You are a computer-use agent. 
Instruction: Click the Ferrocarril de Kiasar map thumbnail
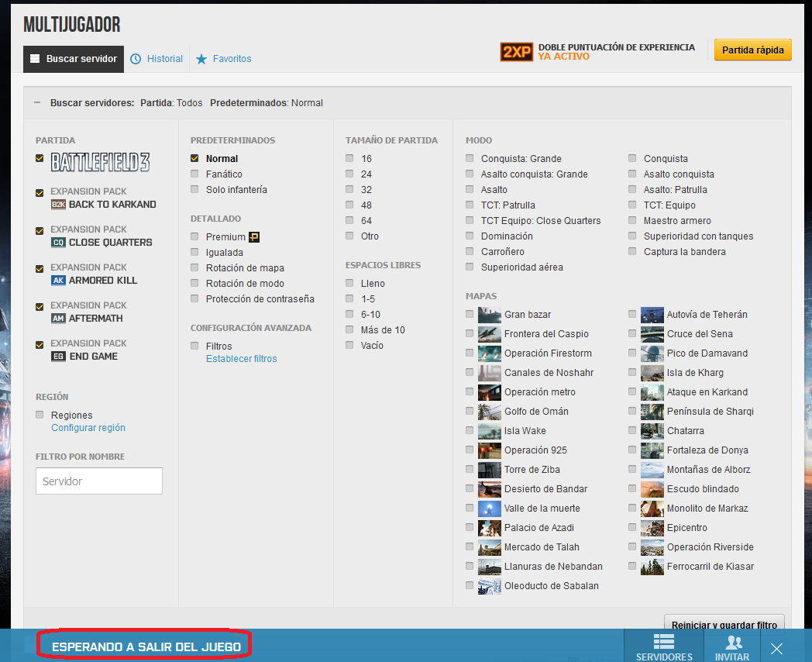(x=652, y=567)
